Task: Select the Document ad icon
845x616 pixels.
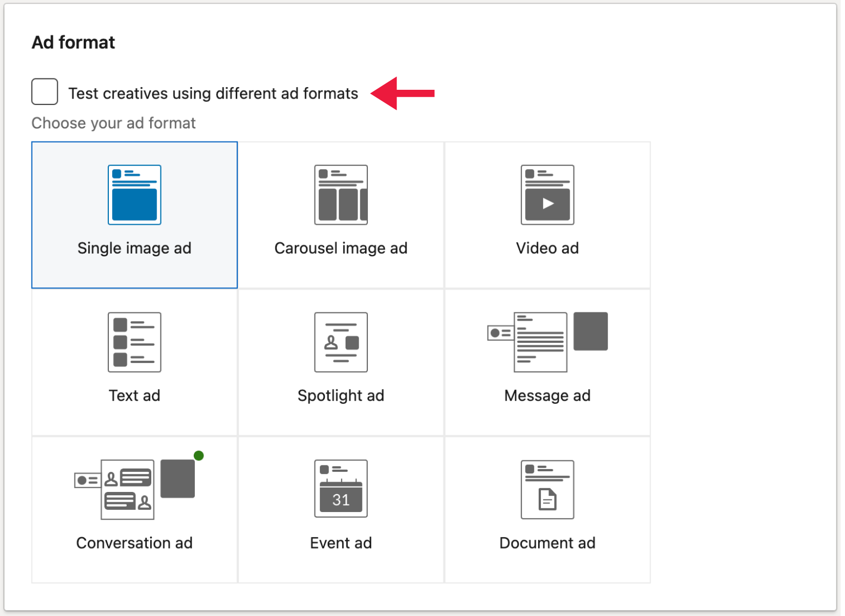Action: [x=547, y=489]
